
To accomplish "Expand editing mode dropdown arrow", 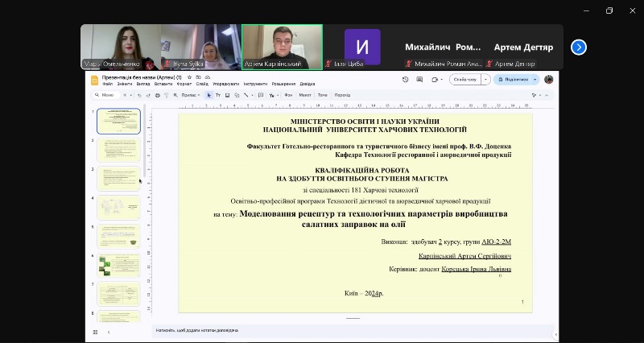I will tap(540, 95).
